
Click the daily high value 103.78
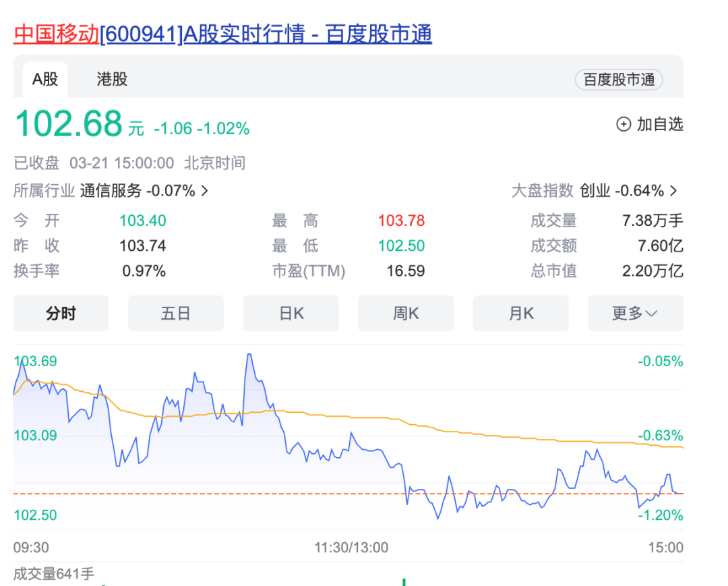402,221
